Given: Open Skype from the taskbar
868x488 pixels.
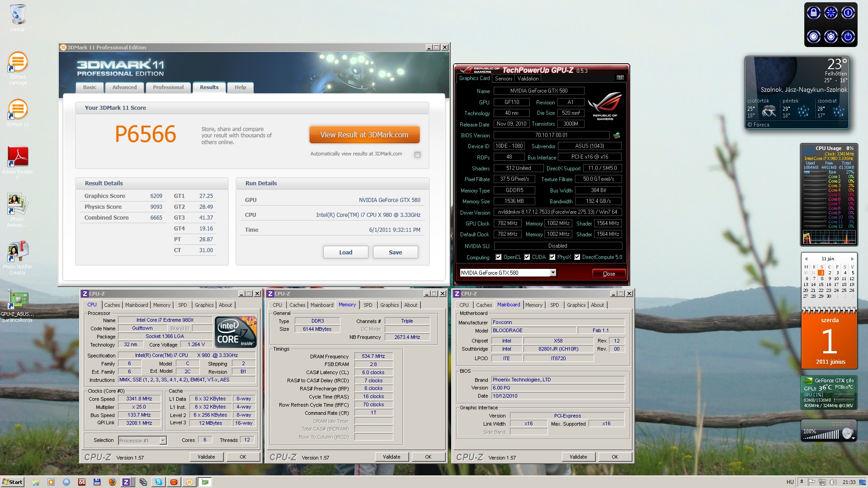Looking at the screenshot, I should (158, 482).
